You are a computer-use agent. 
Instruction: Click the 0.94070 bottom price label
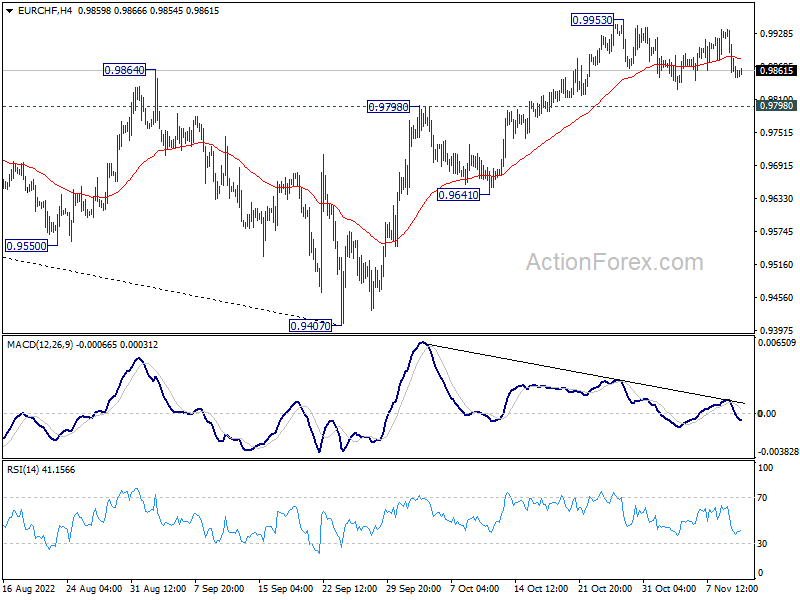point(310,326)
